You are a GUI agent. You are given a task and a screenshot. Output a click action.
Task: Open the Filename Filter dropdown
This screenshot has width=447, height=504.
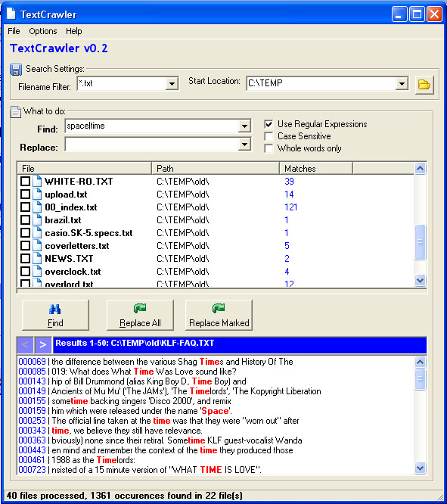pyautogui.click(x=172, y=84)
